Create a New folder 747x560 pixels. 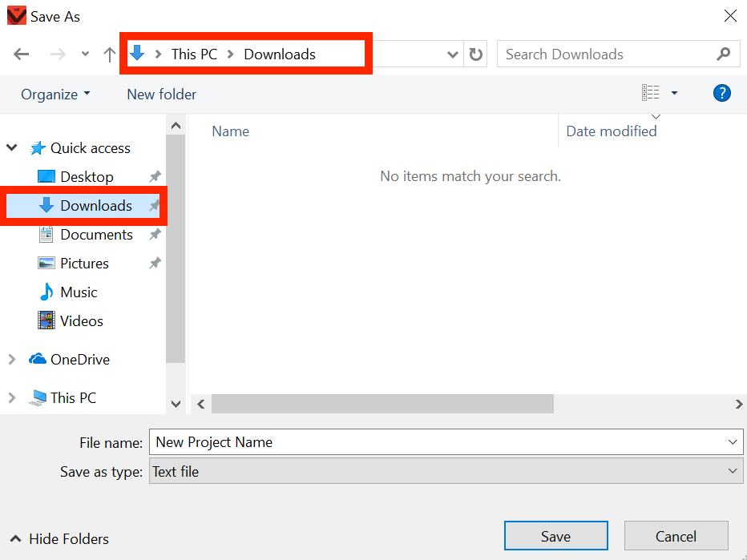coord(160,94)
